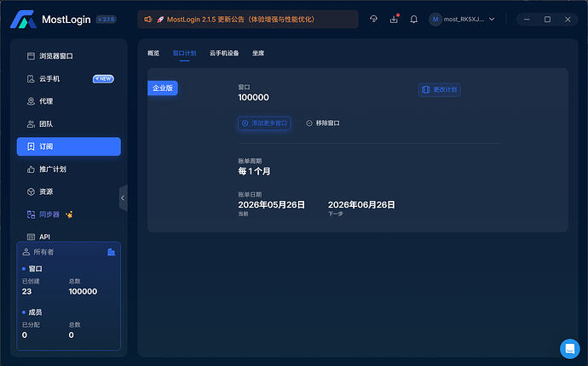Image resolution: width=588 pixels, height=366 pixels.
Task: Click the headset support icon in header
Action: pos(373,19)
